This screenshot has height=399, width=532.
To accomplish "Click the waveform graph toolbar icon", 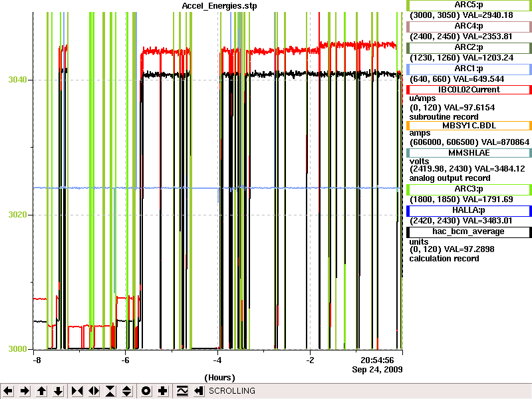I will [182, 391].
